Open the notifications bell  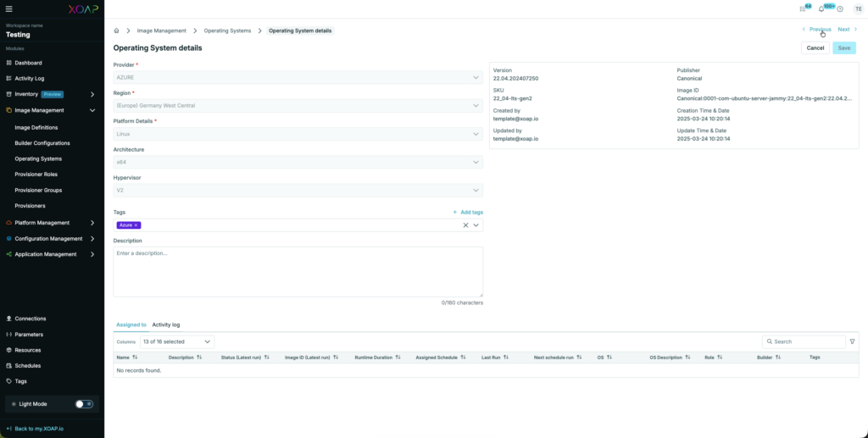coord(821,8)
